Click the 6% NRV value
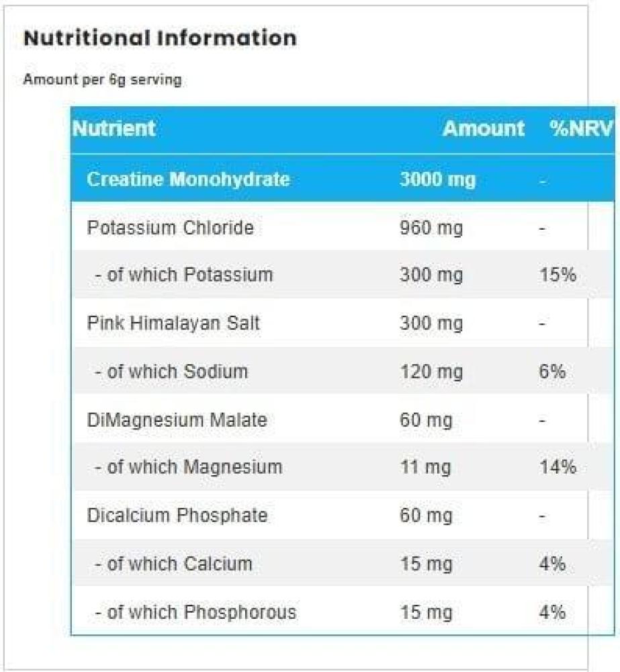 (553, 371)
